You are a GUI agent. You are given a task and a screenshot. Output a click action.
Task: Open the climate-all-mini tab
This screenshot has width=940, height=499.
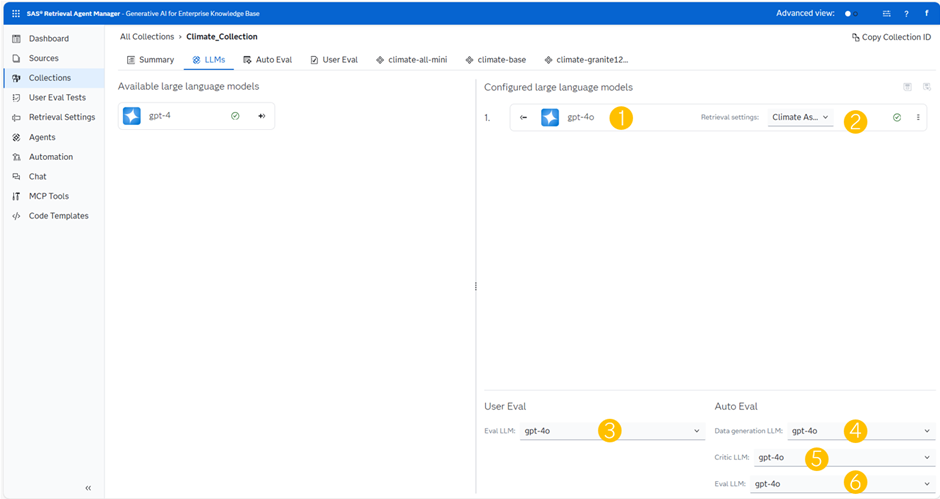pyautogui.click(x=411, y=60)
